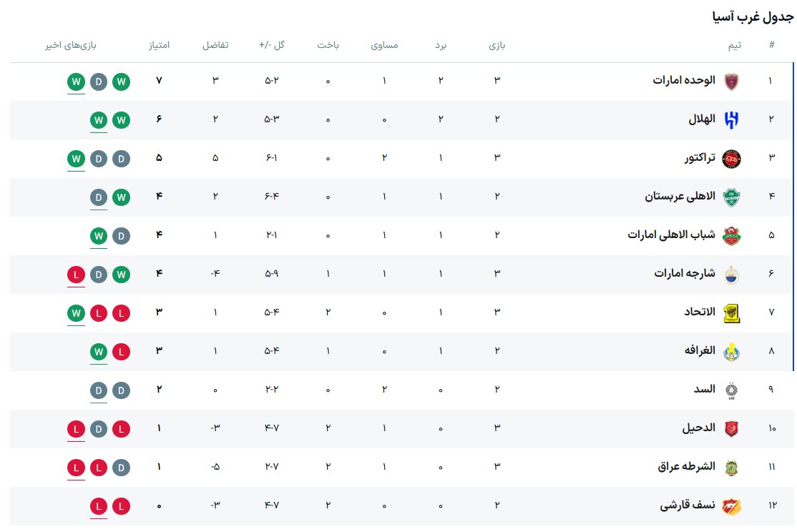The height and width of the screenshot is (532, 797).
Task: Select the الدحیل team crest
Action: pyautogui.click(x=730, y=428)
